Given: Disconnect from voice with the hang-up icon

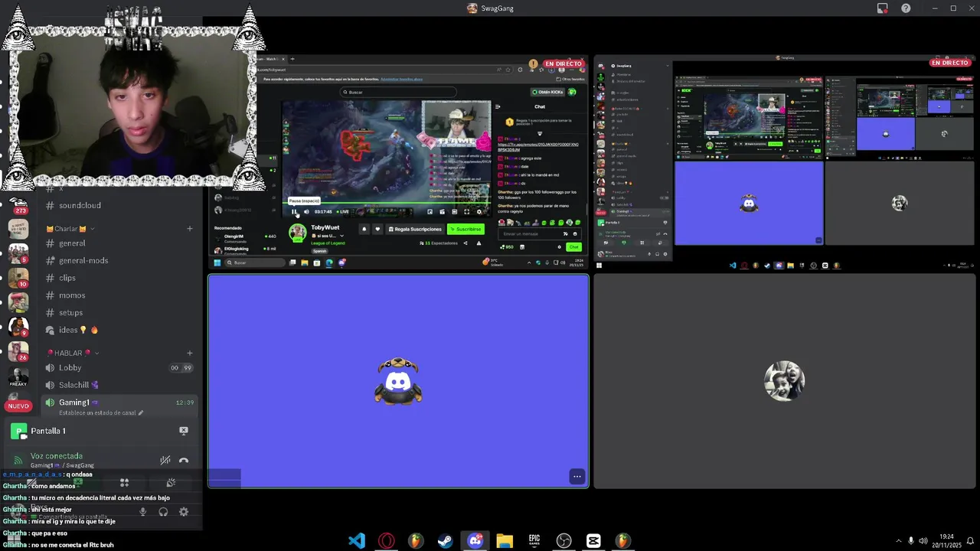Looking at the screenshot, I should 184,461.
